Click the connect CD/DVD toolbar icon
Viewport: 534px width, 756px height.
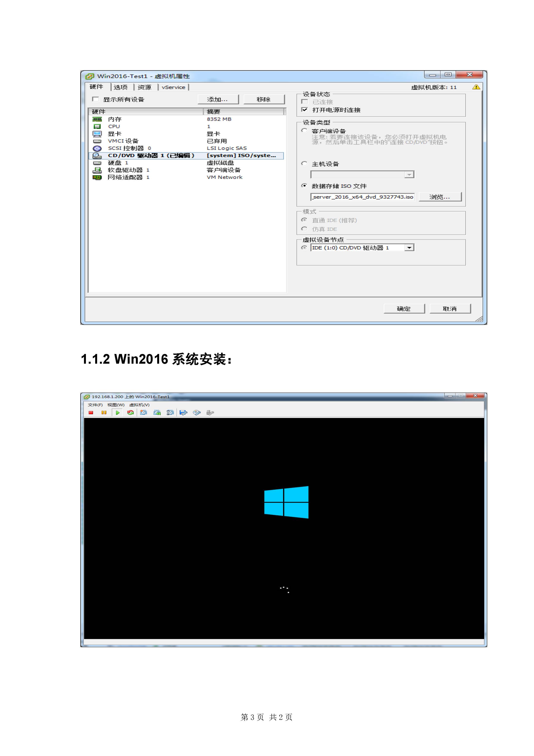[197, 413]
